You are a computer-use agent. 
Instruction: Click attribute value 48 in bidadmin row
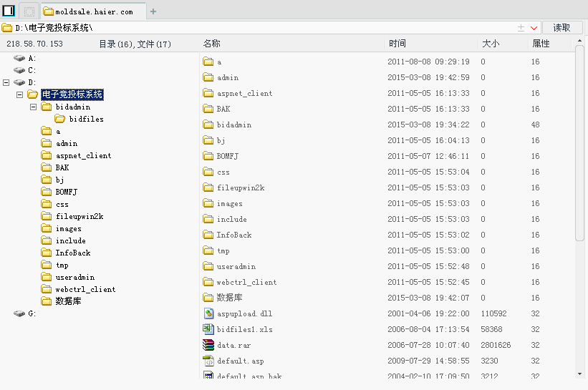tap(535, 125)
